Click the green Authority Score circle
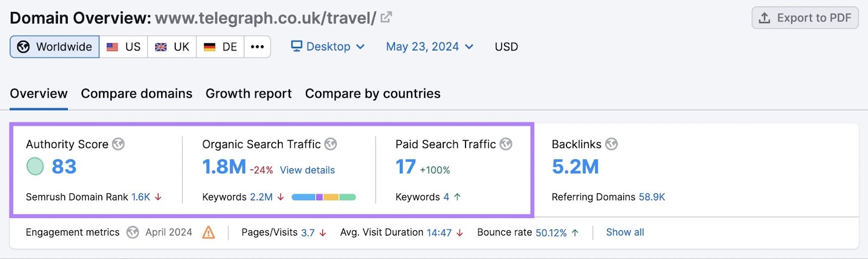The height and width of the screenshot is (259, 868). (35, 166)
